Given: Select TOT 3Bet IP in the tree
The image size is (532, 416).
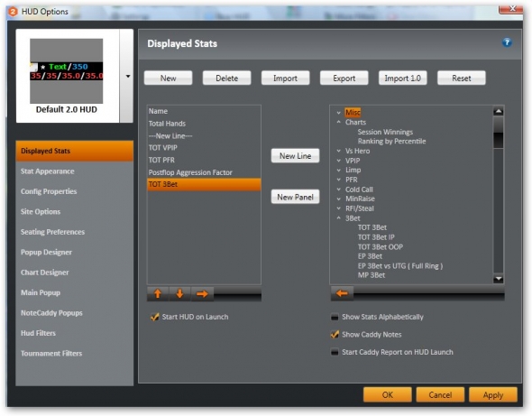Looking at the screenshot, I should coord(376,237).
